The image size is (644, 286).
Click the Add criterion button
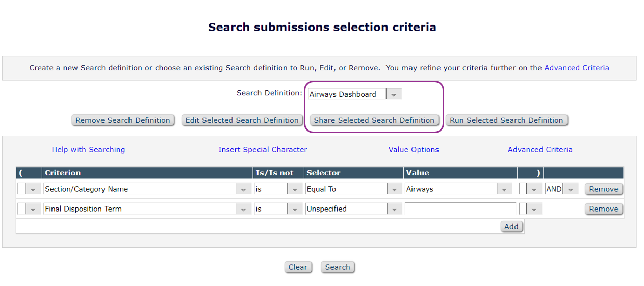(511, 227)
